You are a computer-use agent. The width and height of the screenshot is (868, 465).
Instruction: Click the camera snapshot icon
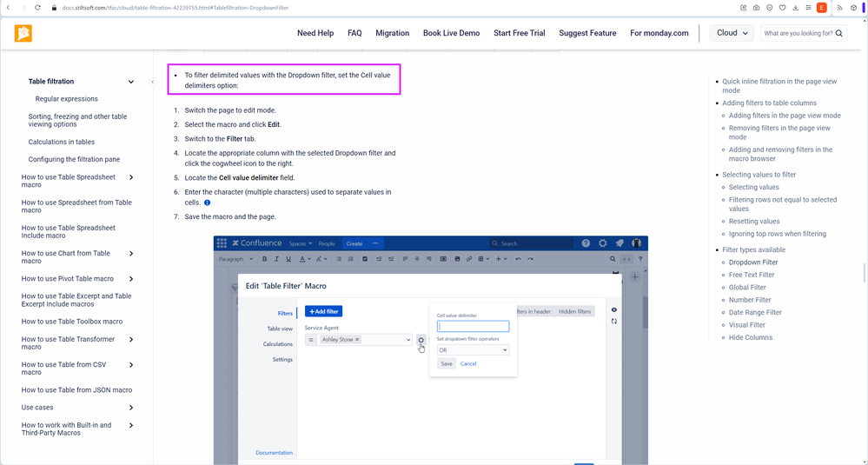coord(757,8)
